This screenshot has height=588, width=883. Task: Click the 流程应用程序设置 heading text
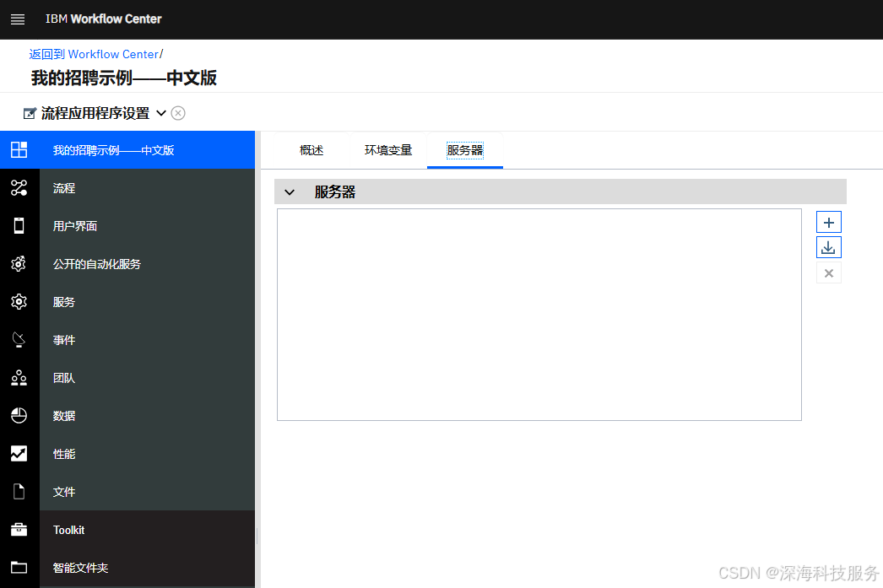coord(95,113)
